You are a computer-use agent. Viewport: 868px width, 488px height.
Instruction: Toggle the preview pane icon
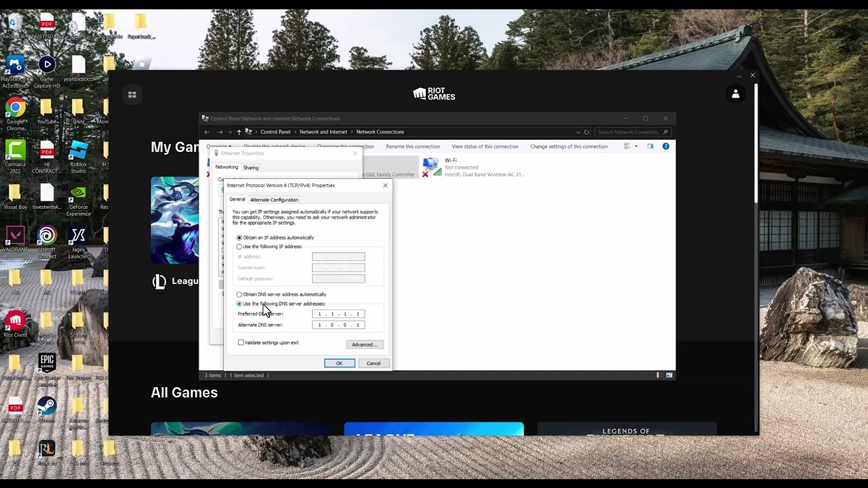(x=650, y=146)
